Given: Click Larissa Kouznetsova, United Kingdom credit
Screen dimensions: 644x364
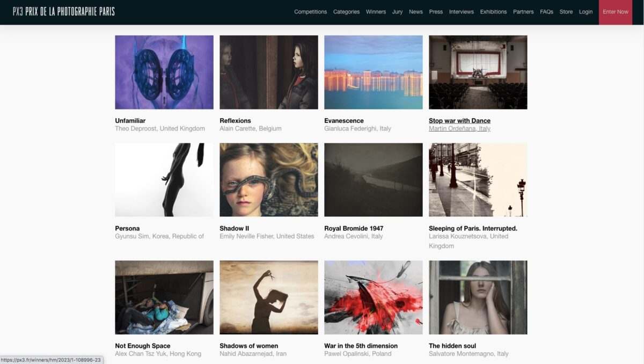Looking at the screenshot, I should tap(469, 241).
